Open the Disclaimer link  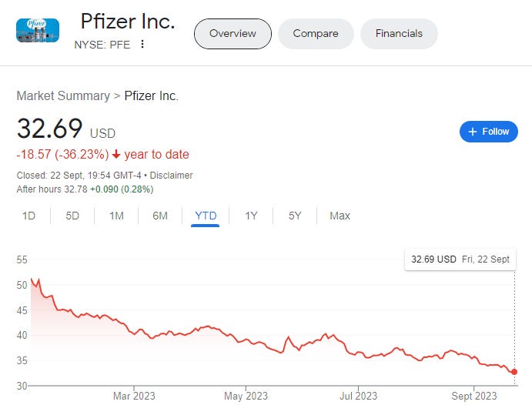(171, 176)
